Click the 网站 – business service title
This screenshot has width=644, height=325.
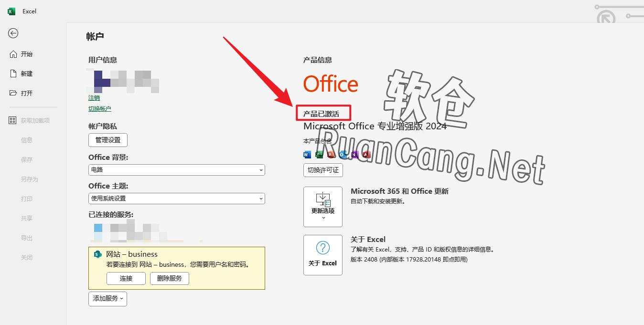point(132,254)
